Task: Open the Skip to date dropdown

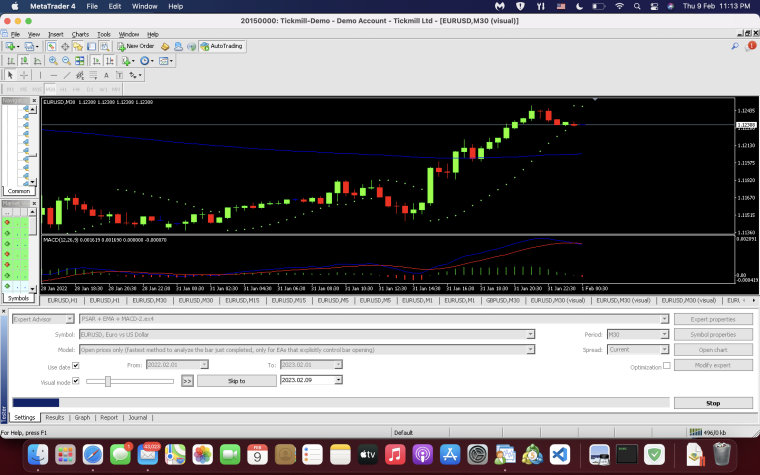Action: 338,380
